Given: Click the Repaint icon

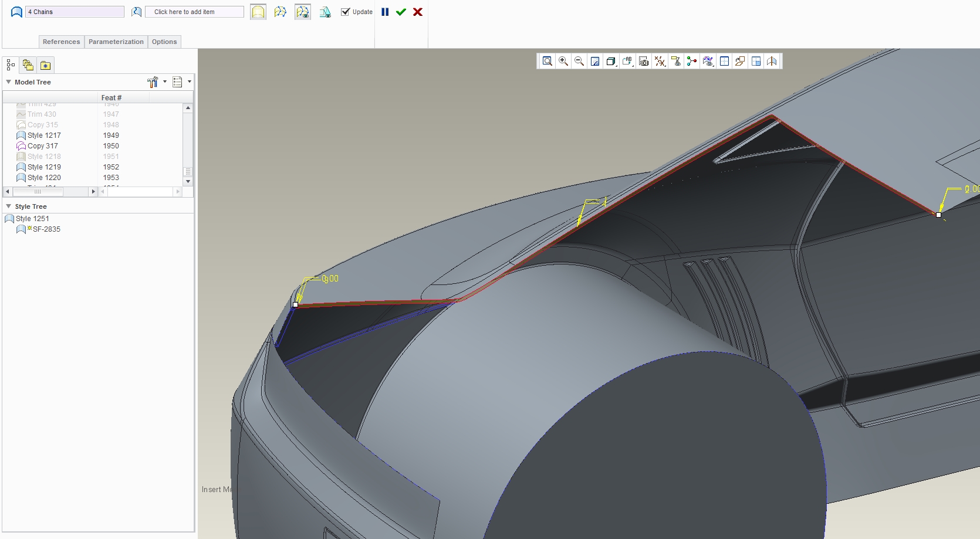Looking at the screenshot, I should pos(595,61).
